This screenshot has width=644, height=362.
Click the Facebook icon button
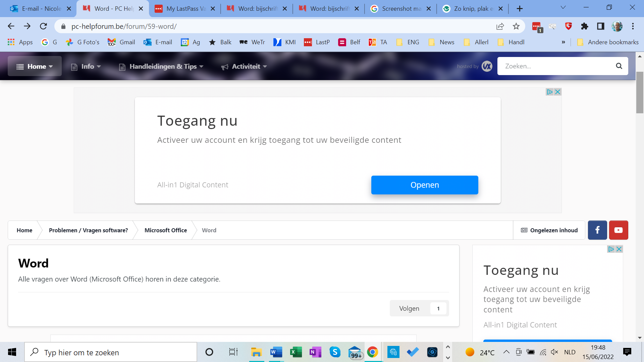[x=597, y=230]
